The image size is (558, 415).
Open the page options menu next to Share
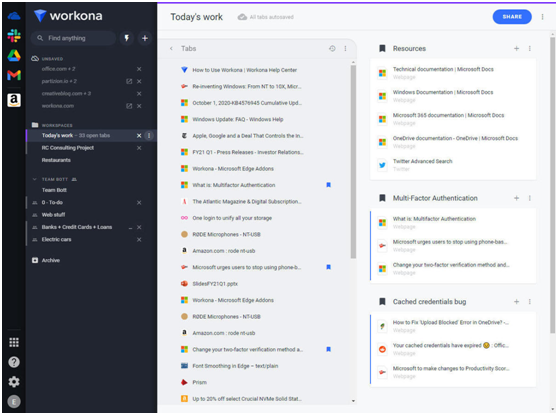pyautogui.click(x=542, y=17)
